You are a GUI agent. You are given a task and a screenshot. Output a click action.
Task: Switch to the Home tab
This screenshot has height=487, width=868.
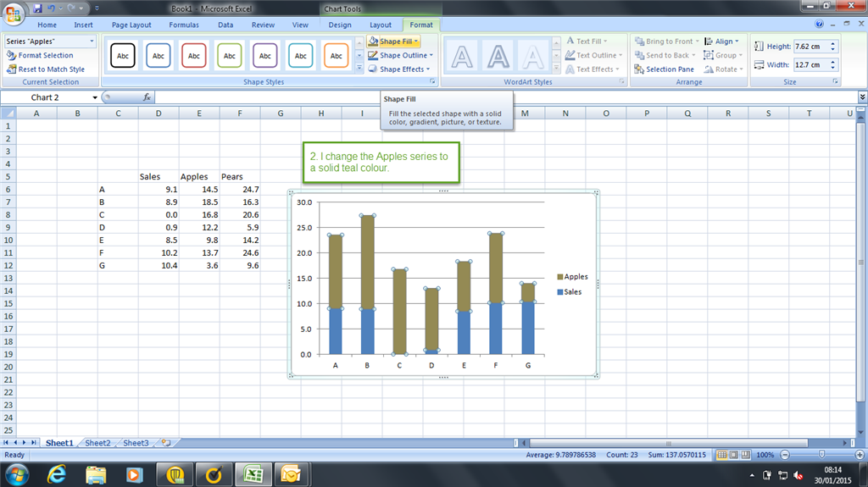pos(47,25)
